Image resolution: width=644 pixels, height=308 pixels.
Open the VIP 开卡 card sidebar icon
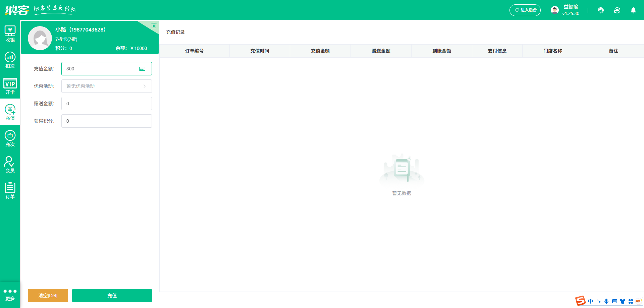pos(10,86)
